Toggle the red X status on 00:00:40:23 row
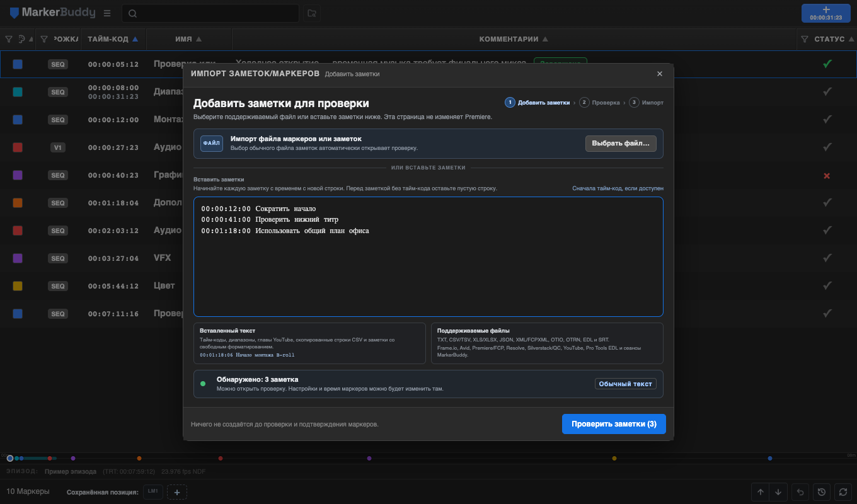 point(827,176)
